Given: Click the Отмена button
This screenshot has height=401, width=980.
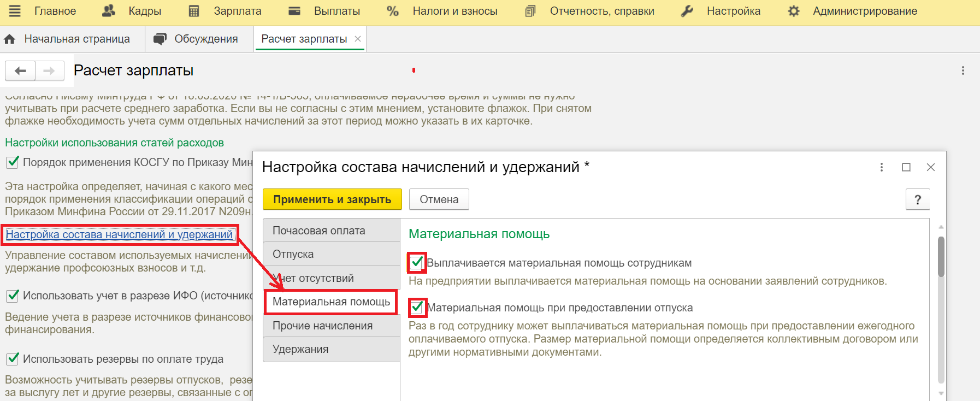Looking at the screenshot, I should point(439,199).
